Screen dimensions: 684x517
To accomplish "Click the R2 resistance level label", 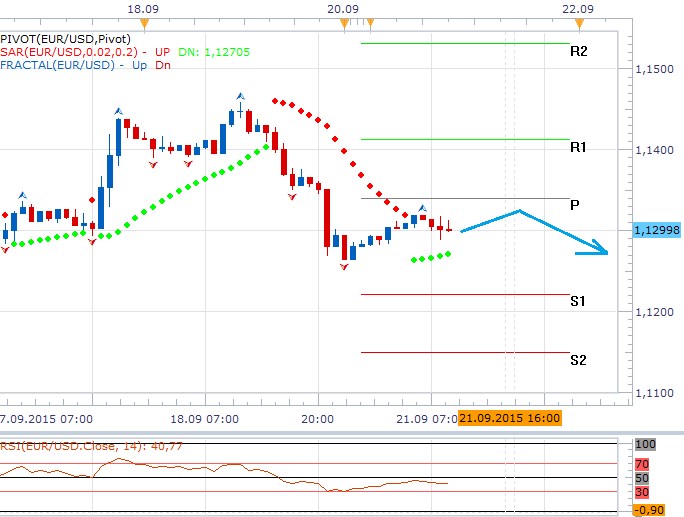I will (578, 51).
